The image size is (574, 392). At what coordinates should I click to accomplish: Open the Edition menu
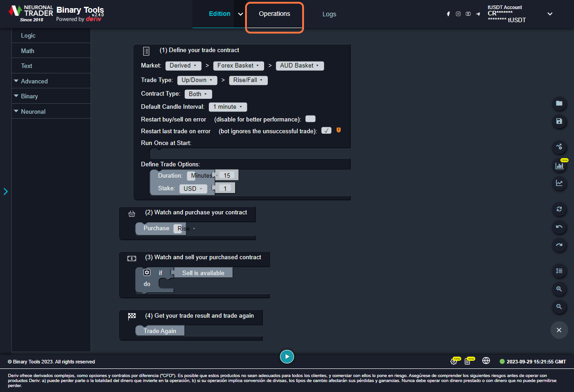point(219,14)
